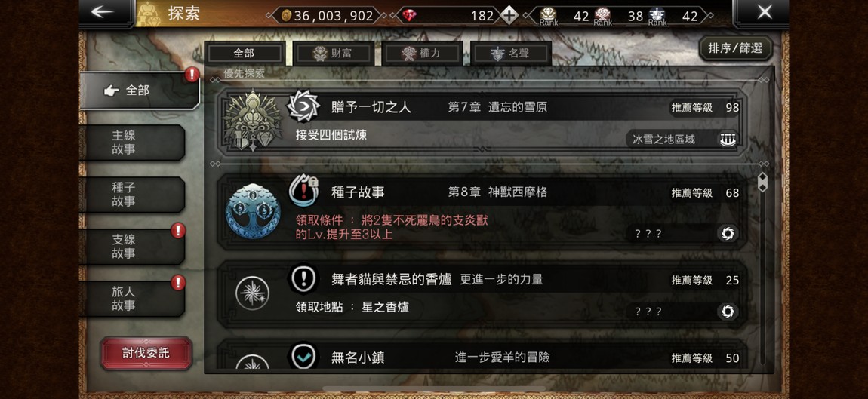Open the 排序/篩選 sort filter
The height and width of the screenshot is (399, 868).
(x=735, y=48)
